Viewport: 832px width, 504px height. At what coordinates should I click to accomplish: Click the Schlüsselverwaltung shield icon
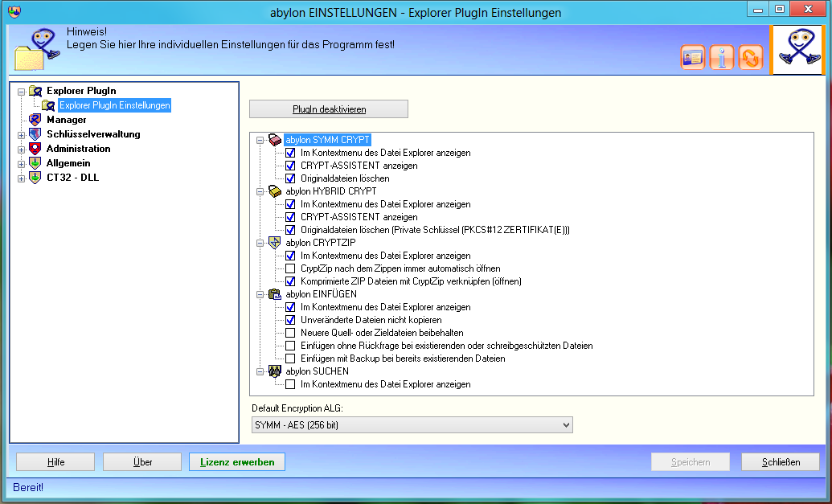click(35, 134)
